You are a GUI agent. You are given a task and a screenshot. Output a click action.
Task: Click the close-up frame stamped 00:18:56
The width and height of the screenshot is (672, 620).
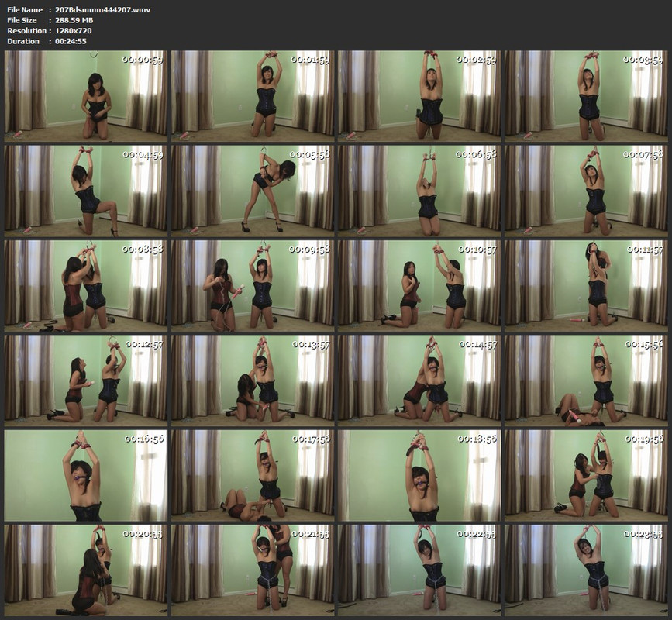[419, 476]
